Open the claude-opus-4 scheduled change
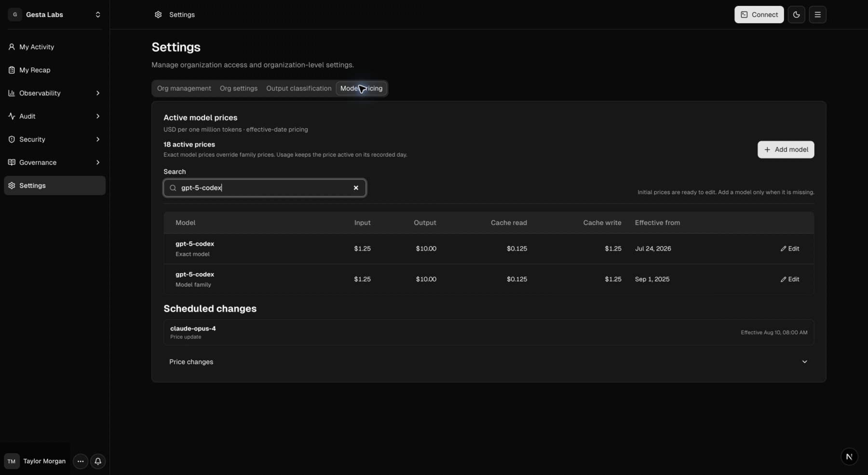This screenshot has height=475, width=868. 489,332
